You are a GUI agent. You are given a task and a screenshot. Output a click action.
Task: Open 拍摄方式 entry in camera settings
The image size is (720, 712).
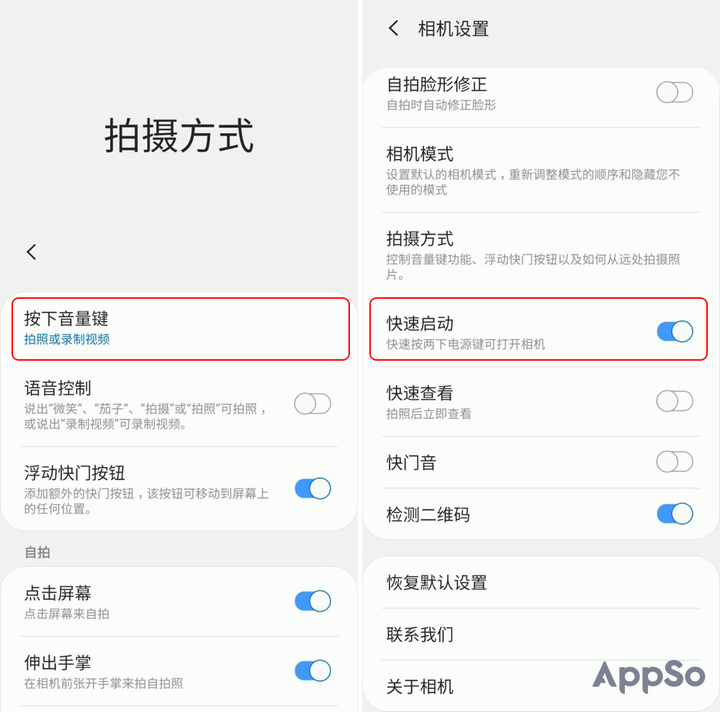540,255
